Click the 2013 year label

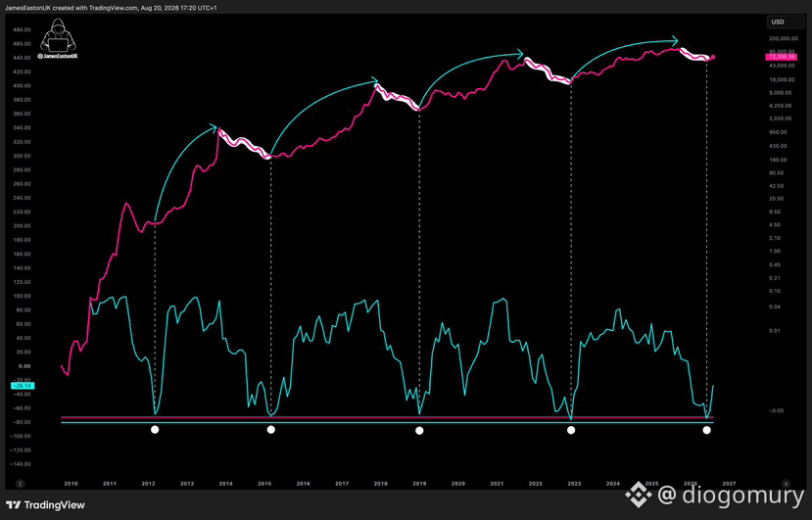[187, 484]
